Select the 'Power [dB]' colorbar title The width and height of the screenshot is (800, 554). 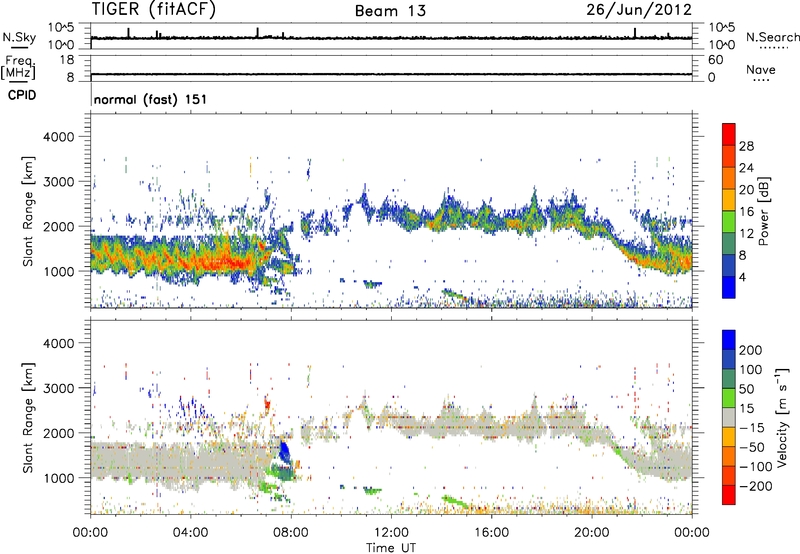tap(764, 211)
